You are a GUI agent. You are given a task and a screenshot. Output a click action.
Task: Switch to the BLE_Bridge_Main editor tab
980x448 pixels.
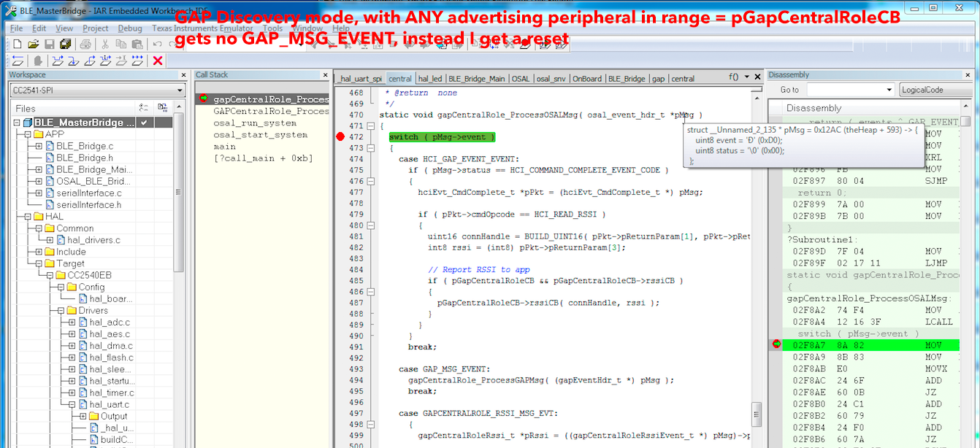click(477, 78)
